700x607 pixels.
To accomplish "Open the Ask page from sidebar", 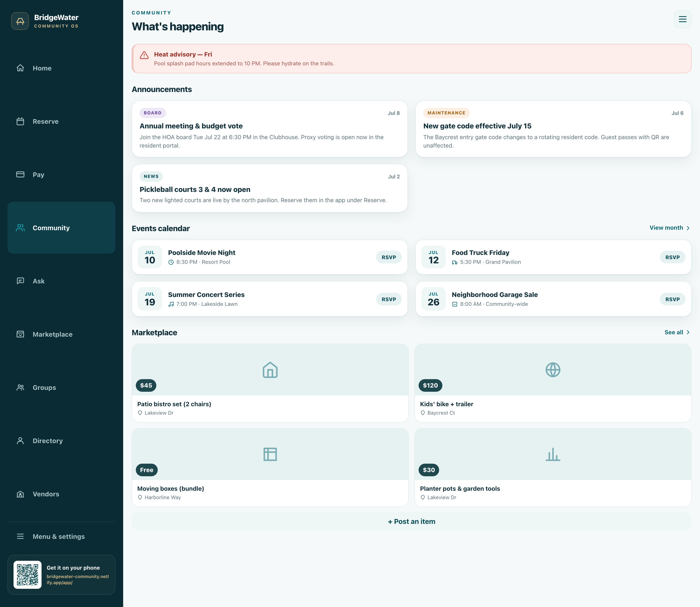I will (x=61, y=281).
